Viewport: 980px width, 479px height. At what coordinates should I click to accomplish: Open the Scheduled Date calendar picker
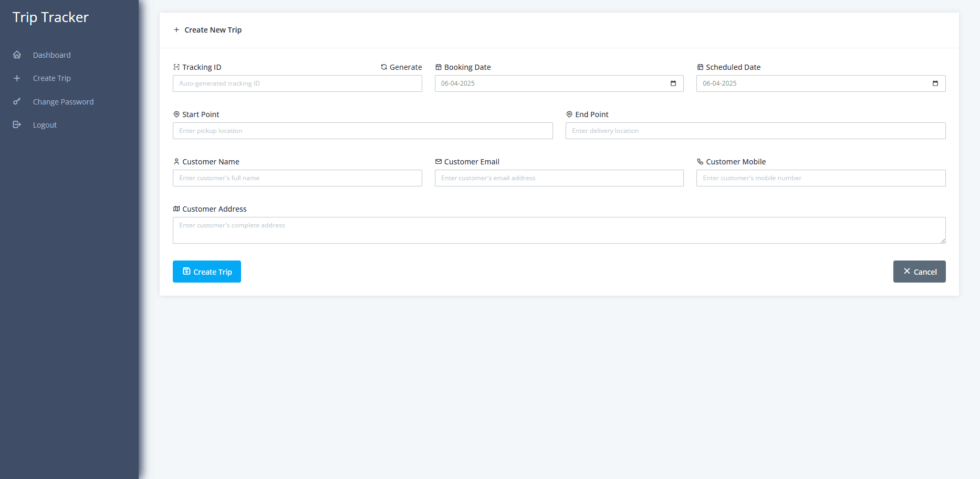pos(935,84)
